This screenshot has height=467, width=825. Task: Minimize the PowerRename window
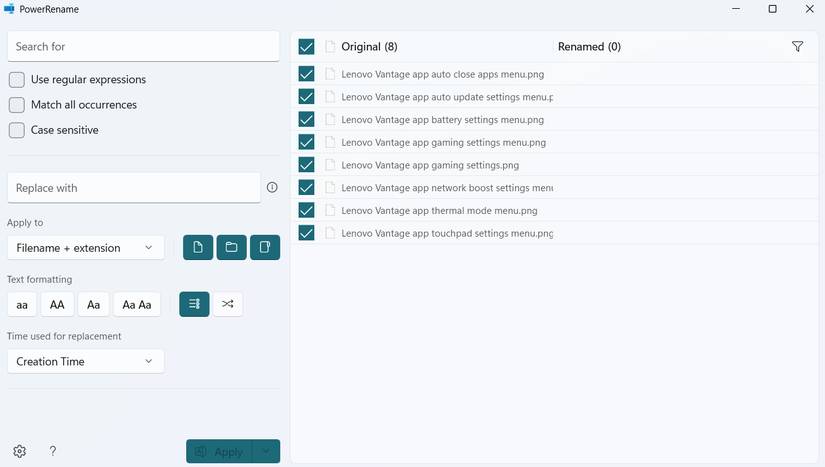click(x=736, y=9)
